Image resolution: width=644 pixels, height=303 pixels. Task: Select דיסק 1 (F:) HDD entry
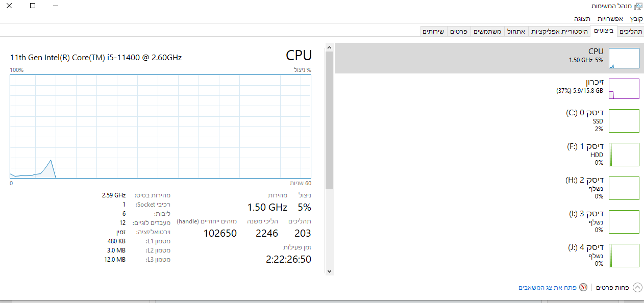click(490, 154)
